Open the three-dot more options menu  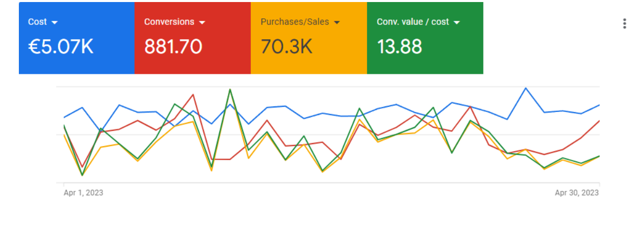[625, 23]
